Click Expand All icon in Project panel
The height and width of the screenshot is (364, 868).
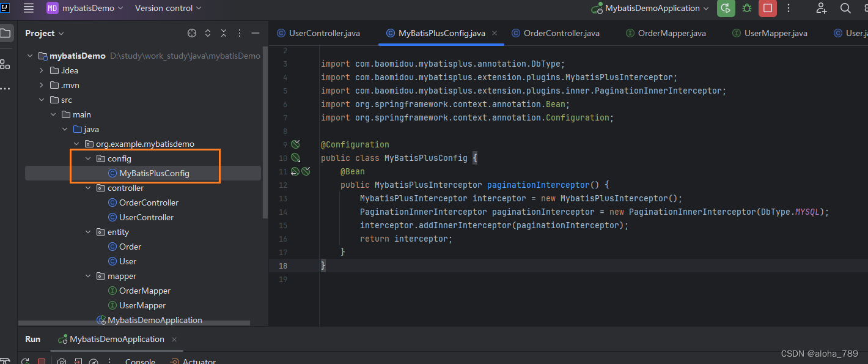[x=208, y=33]
